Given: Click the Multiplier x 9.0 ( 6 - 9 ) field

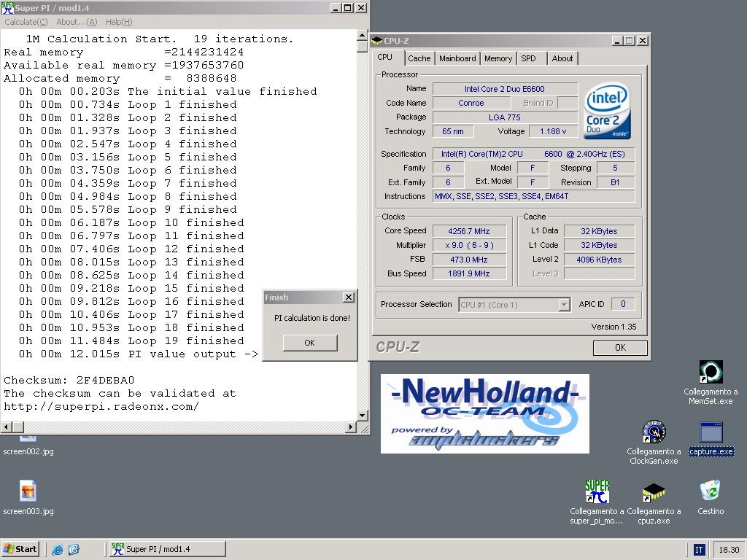Looking at the screenshot, I should coord(469,245).
